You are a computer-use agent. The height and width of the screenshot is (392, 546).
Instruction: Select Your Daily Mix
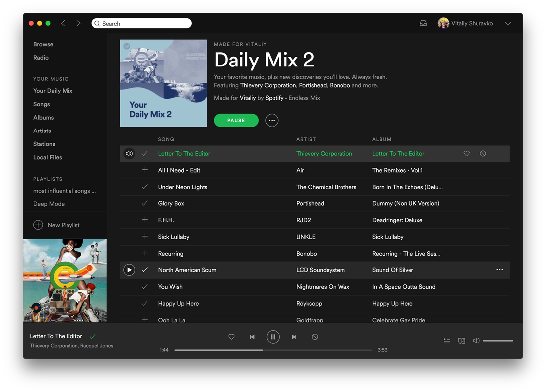[x=53, y=91]
